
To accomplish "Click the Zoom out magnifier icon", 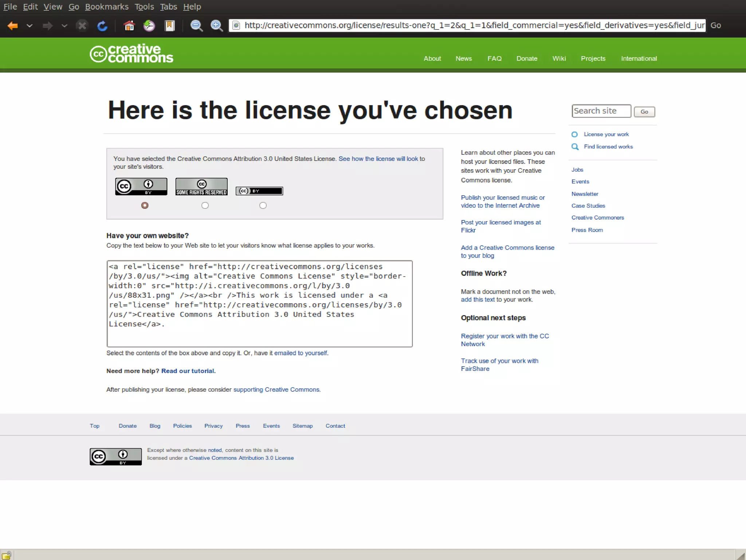I will point(196,26).
